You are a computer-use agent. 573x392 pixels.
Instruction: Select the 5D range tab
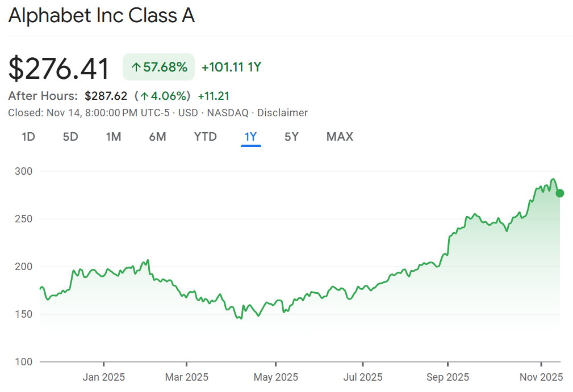tap(70, 137)
